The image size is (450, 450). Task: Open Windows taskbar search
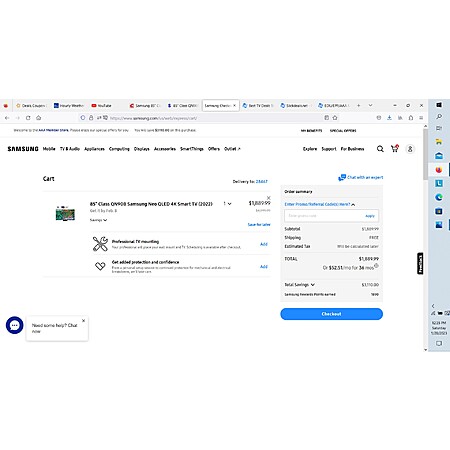[439, 116]
